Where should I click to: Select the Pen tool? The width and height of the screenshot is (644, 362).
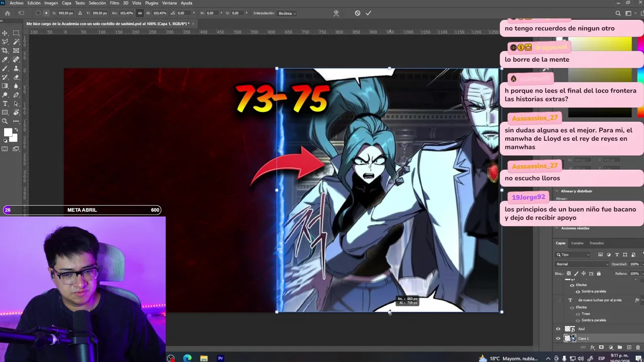click(x=16, y=95)
